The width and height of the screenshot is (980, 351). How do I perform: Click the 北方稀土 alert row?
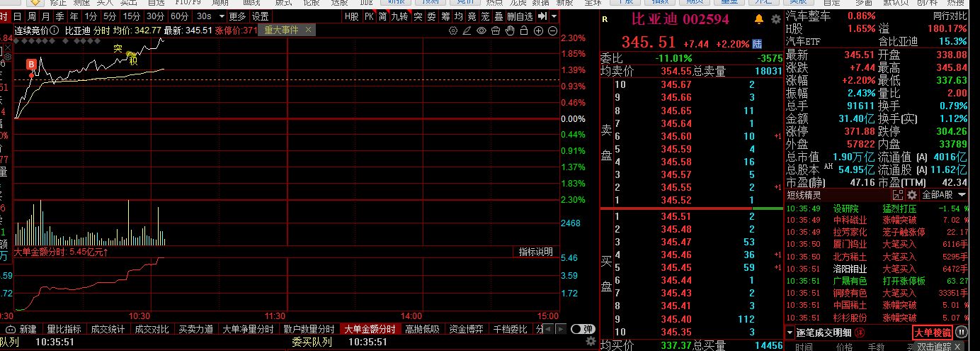click(877, 256)
